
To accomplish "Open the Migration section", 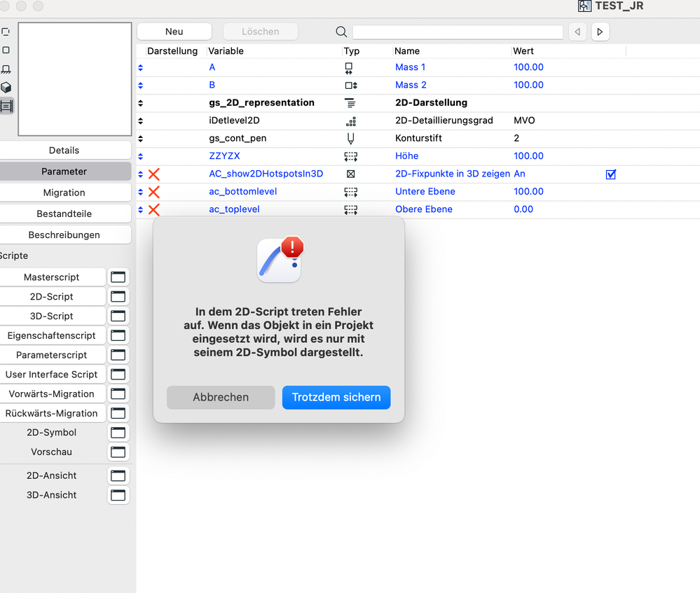I will [64, 193].
